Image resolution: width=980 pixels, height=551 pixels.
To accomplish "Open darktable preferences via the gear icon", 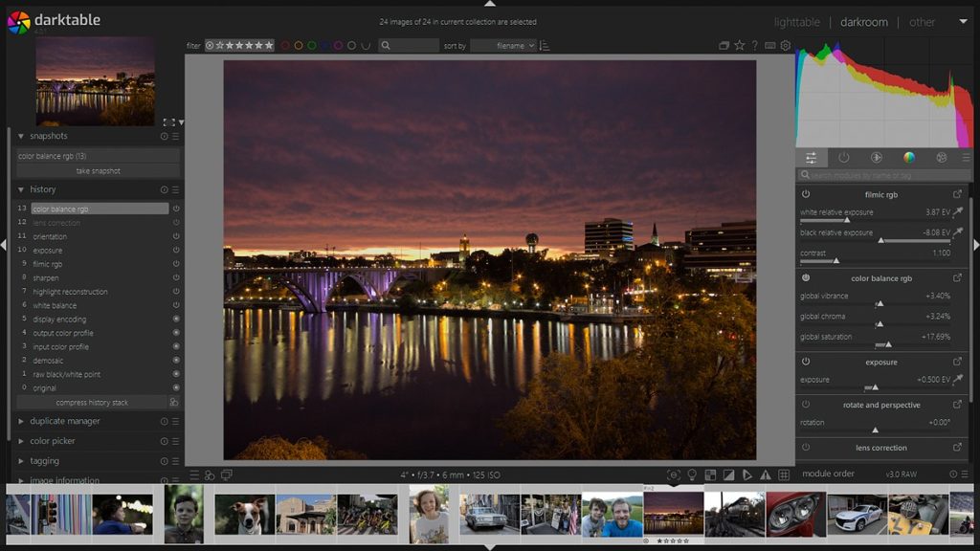I will pos(787,44).
